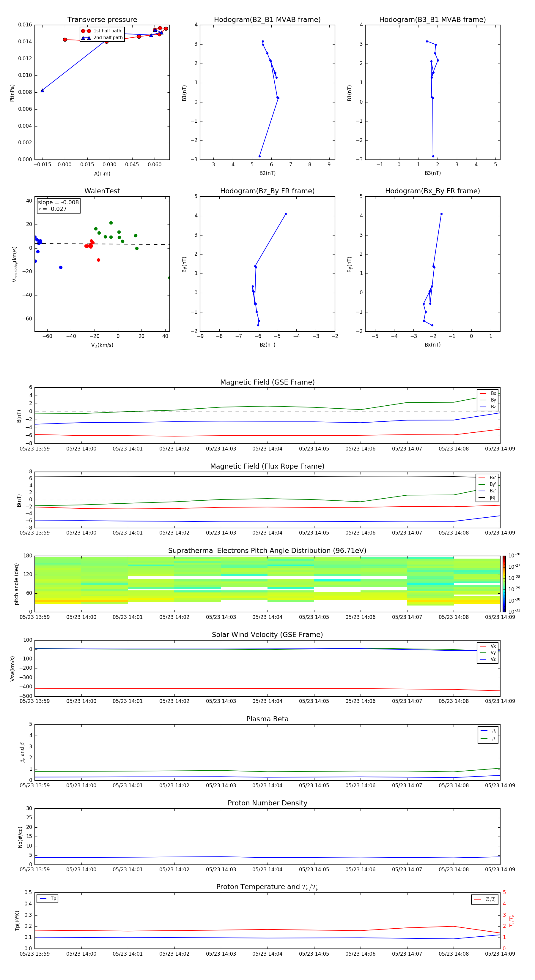Viewport: 535px width, 980px height.
Task: Click the 'WalenTest' plot title
Action: click(x=102, y=191)
